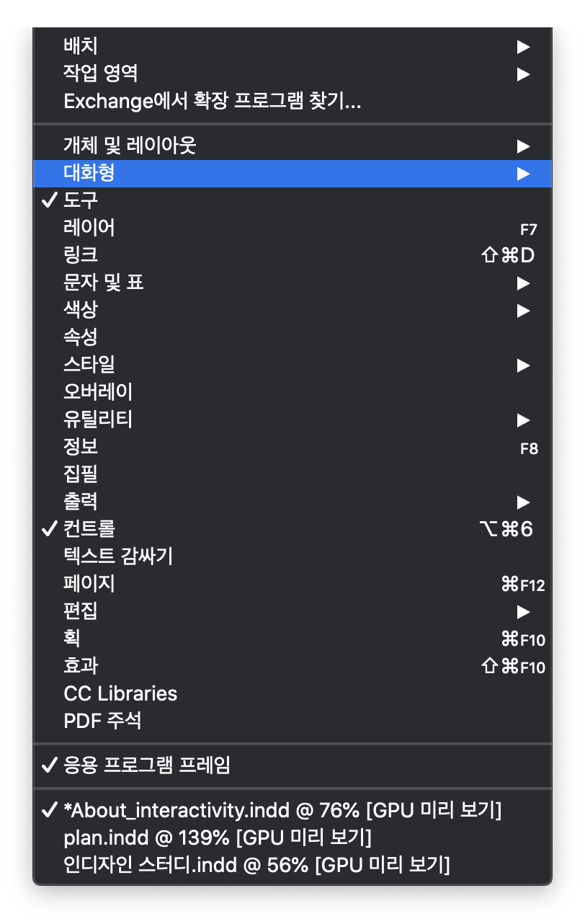Expand the 색상 submenu

pyautogui.click(x=292, y=310)
